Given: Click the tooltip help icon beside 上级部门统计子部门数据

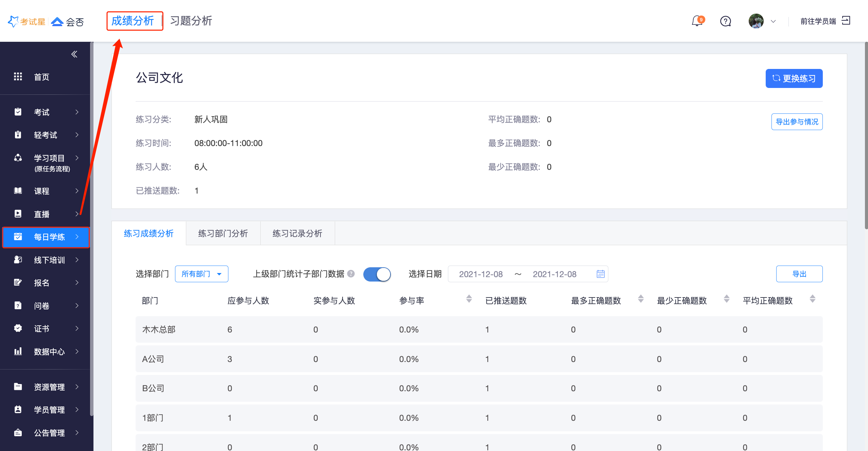Looking at the screenshot, I should pyautogui.click(x=351, y=274).
